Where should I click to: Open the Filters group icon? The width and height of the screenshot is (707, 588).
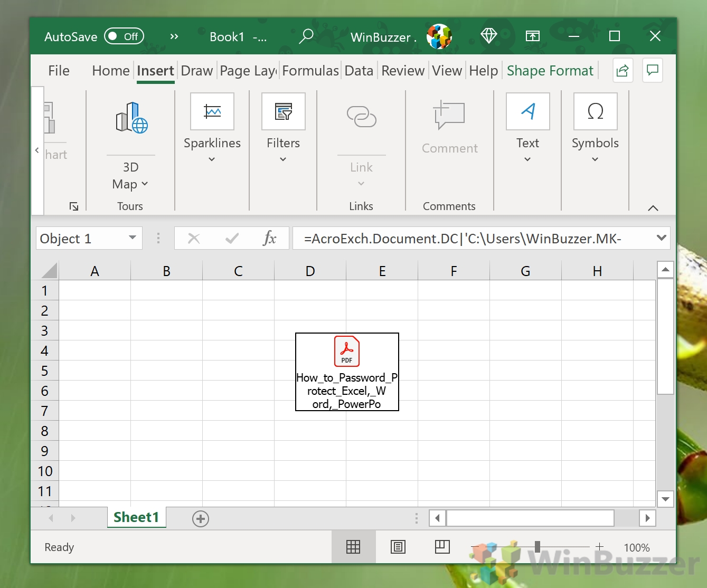pyautogui.click(x=284, y=111)
